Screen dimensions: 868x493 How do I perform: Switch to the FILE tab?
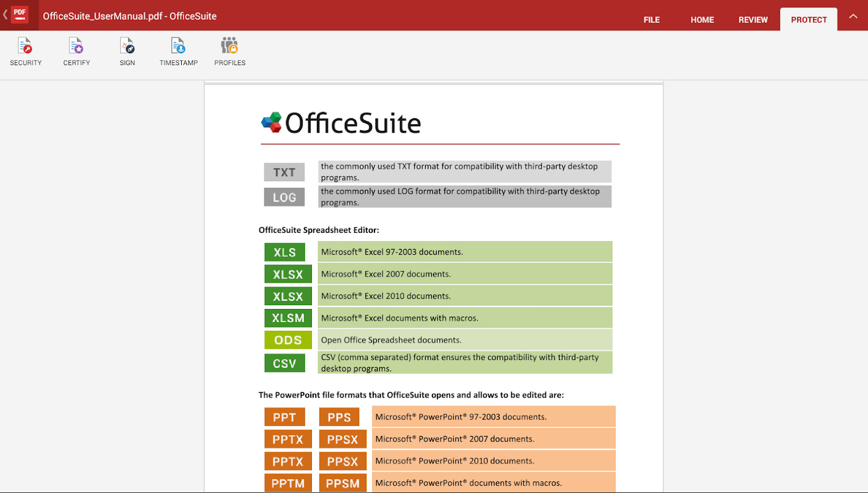point(651,20)
